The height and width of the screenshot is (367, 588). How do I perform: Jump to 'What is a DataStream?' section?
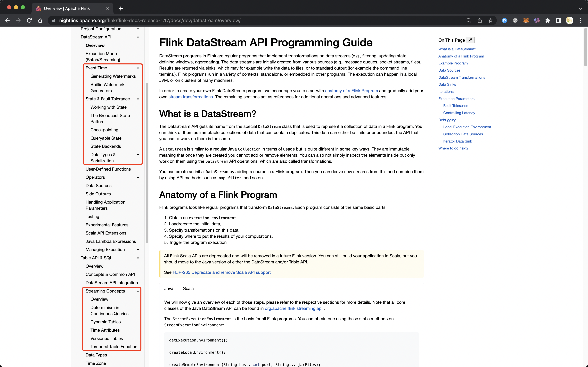pyautogui.click(x=457, y=49)
